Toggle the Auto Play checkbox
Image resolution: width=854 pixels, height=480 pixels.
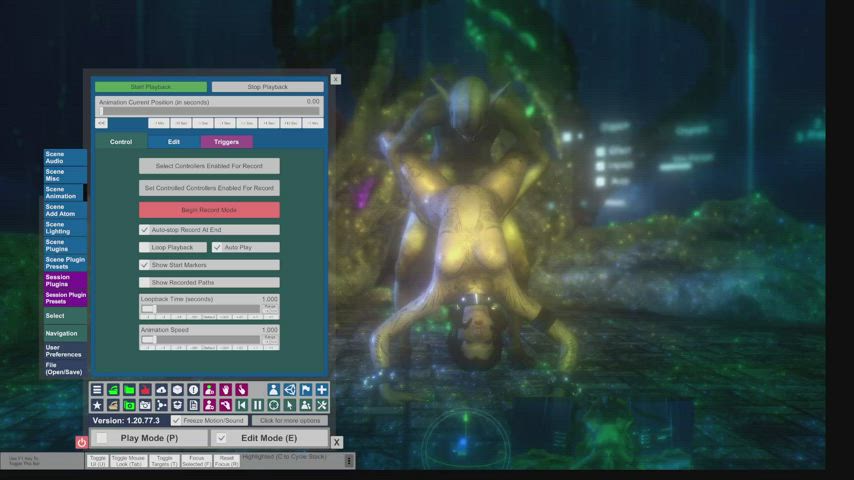(217, 247)
